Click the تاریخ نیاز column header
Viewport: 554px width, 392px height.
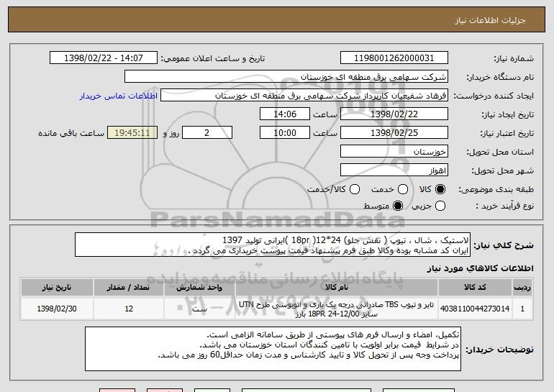(x=57, y=288)
